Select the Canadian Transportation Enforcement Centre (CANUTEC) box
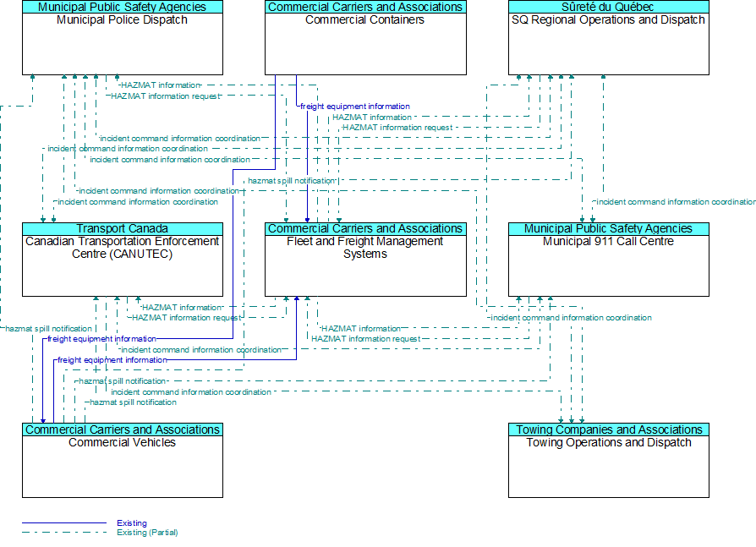Image resolution: width=756 pixels, height=547 pixels. [123, 260]
